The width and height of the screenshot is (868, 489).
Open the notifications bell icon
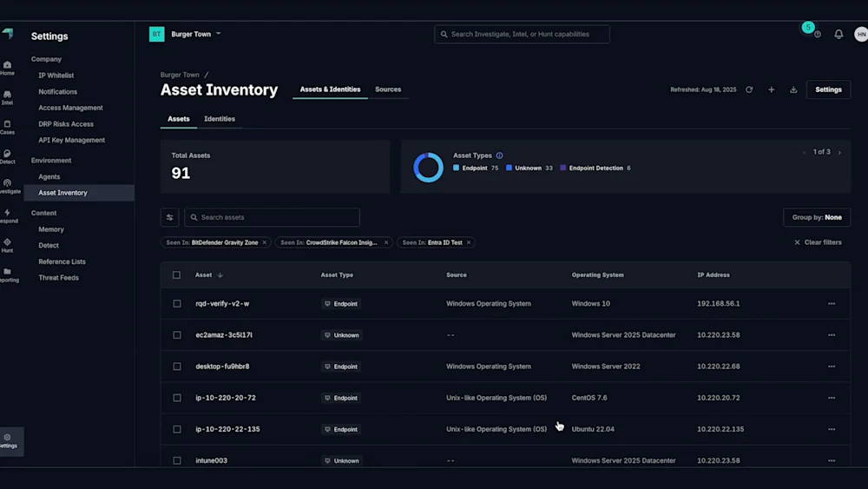coord(838,34)
